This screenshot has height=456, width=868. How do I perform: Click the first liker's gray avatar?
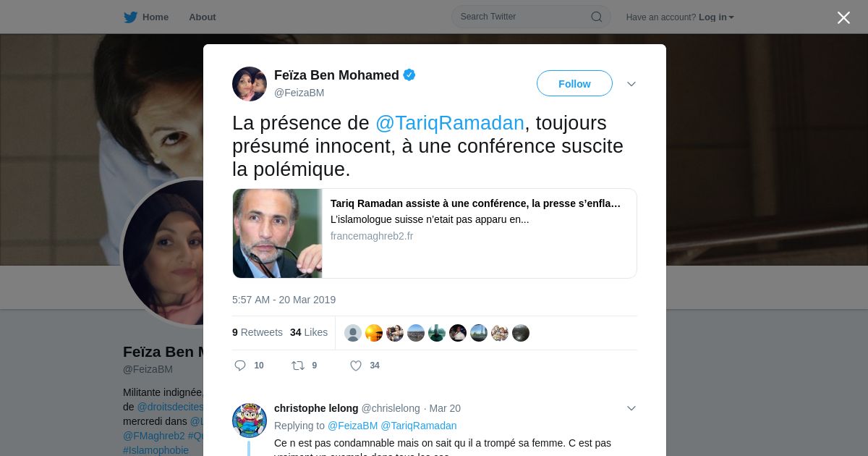pyautogui.click(x=353, y=333)
